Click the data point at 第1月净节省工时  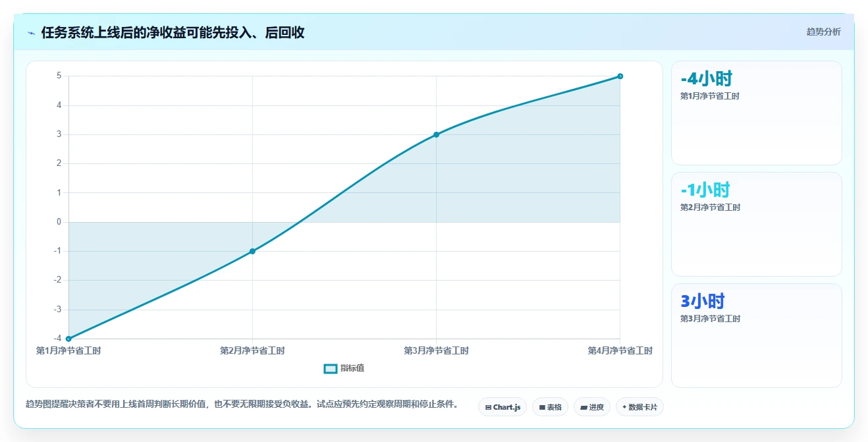pos(68,339)
